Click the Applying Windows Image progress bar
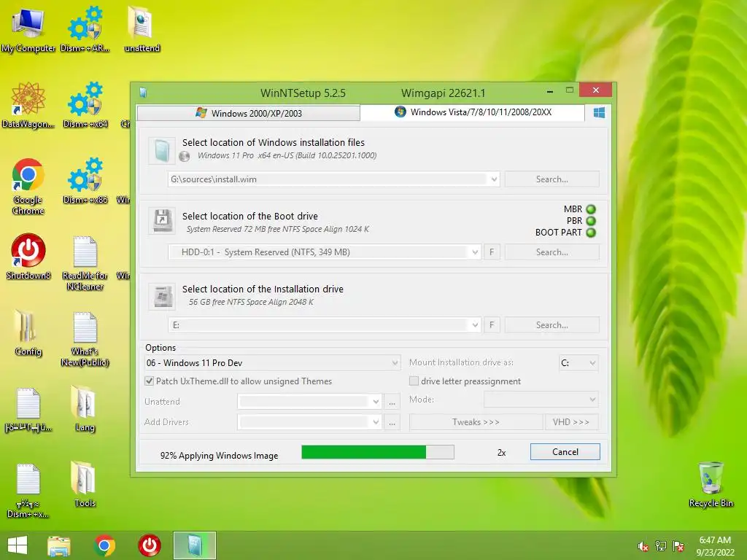The width and height of the screenshot is (747, 560). tap(378, 452)
